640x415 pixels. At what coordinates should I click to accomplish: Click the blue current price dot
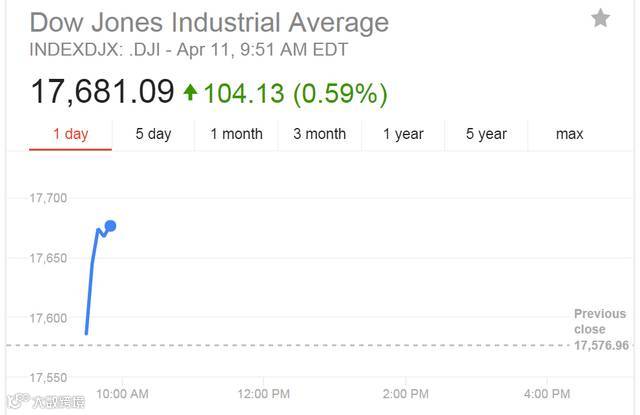(111, 226)
